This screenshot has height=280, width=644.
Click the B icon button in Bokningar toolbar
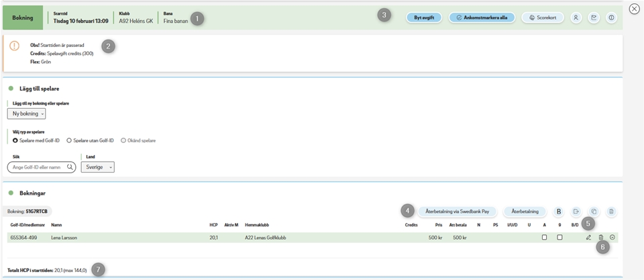559,212
